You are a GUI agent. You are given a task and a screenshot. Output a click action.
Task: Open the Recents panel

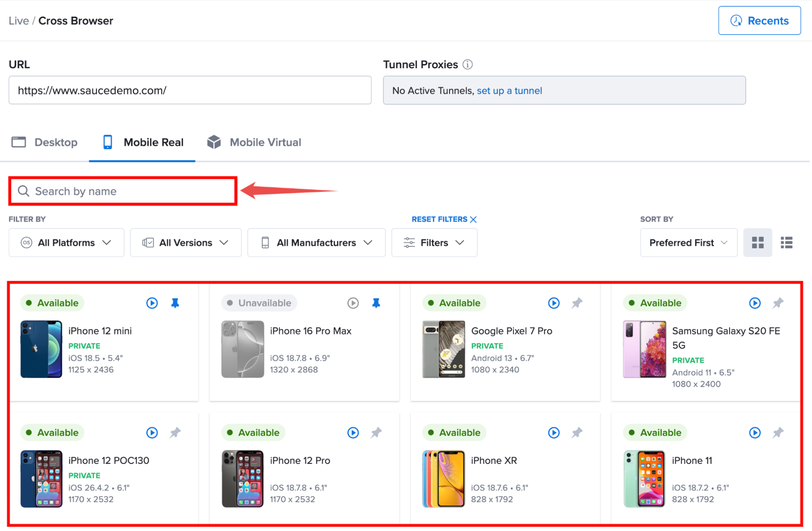[x=759, y=21]
